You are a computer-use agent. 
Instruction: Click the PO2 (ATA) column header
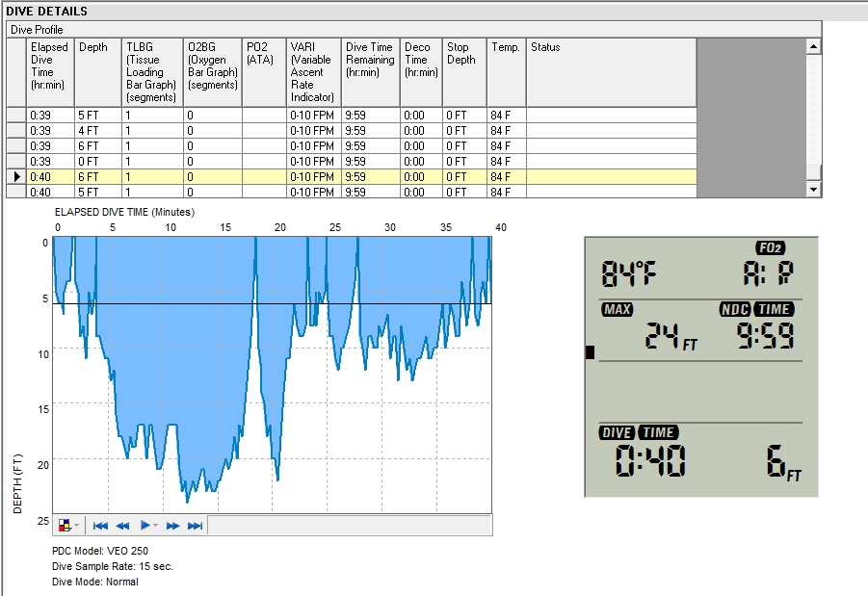(x=264, y=72)
